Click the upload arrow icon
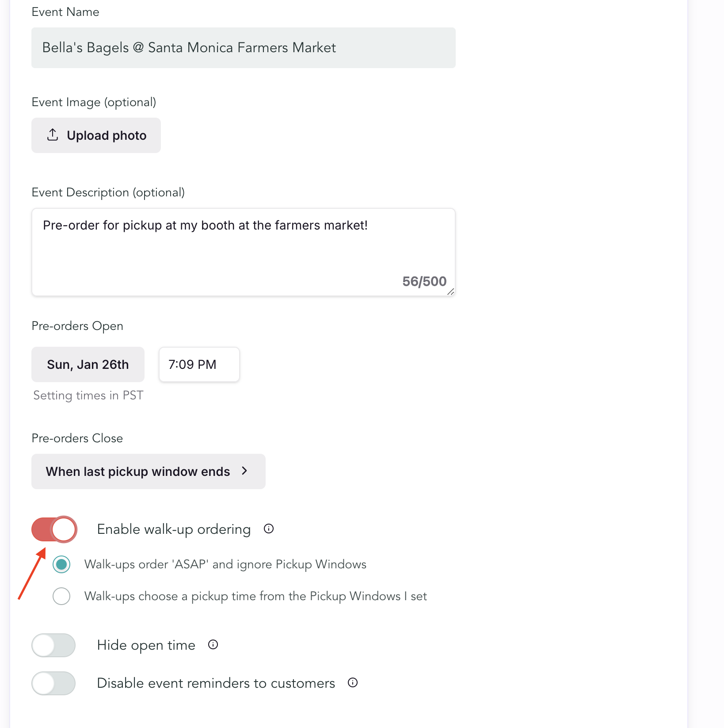The height and width of the screenshot is (728, 724). (x=53, y=135)
